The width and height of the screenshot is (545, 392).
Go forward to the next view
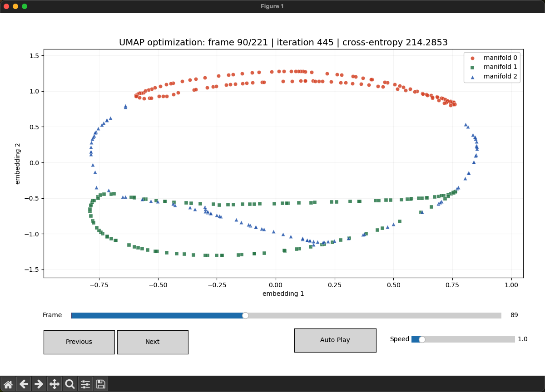(39, 384)
